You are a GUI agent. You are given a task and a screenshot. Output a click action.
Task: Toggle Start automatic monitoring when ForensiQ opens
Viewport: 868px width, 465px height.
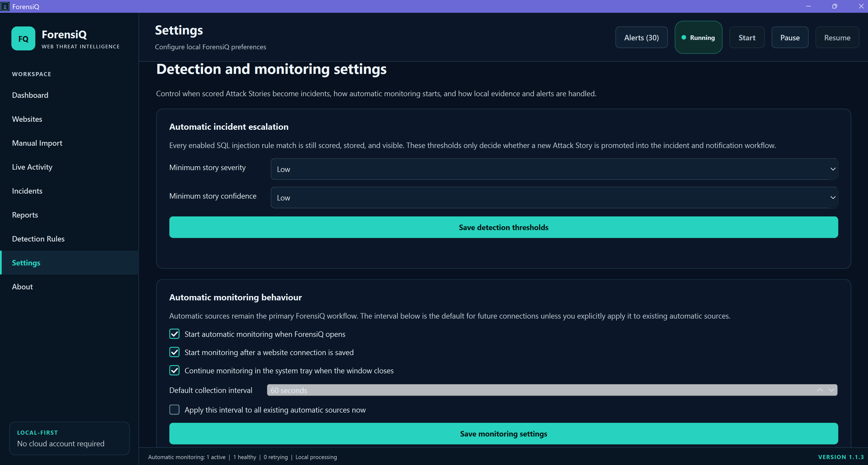174,334
